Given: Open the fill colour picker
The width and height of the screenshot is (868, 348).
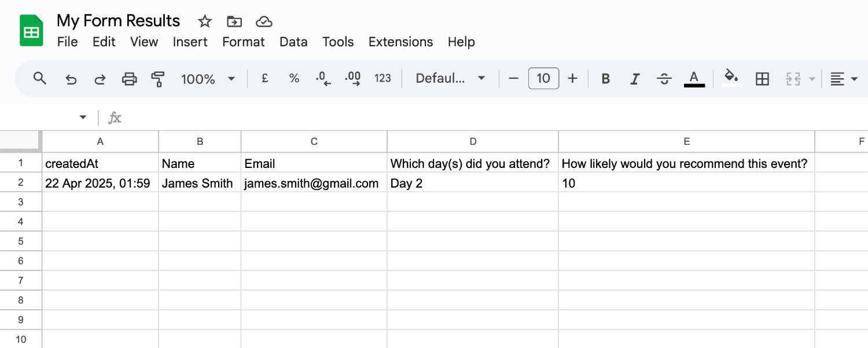Looking at the screenshot, I should coord(732,79).
